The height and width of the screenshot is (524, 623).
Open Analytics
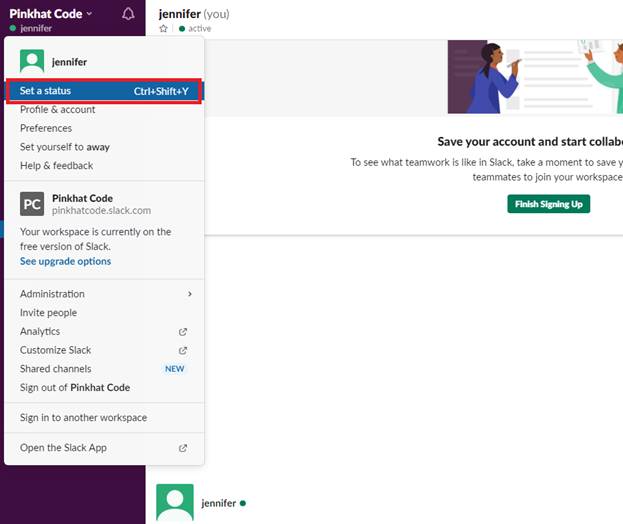click(104, 331)
